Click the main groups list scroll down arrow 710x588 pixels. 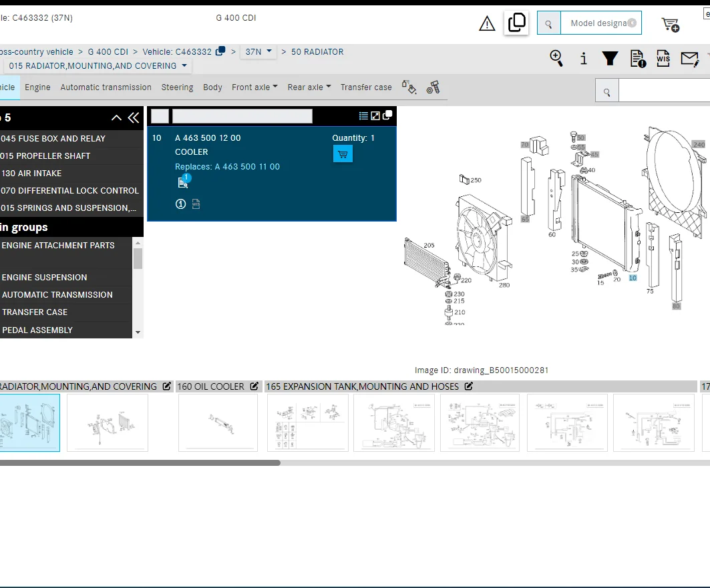[138, 332]
